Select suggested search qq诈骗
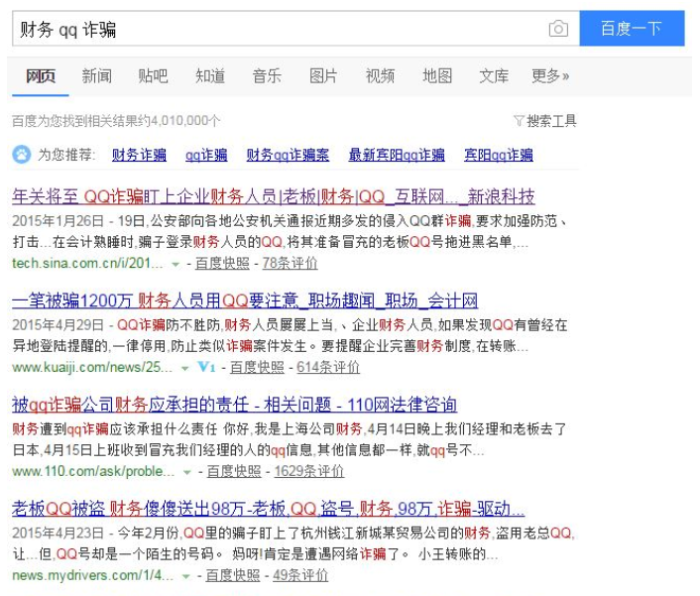 (206, 155)
